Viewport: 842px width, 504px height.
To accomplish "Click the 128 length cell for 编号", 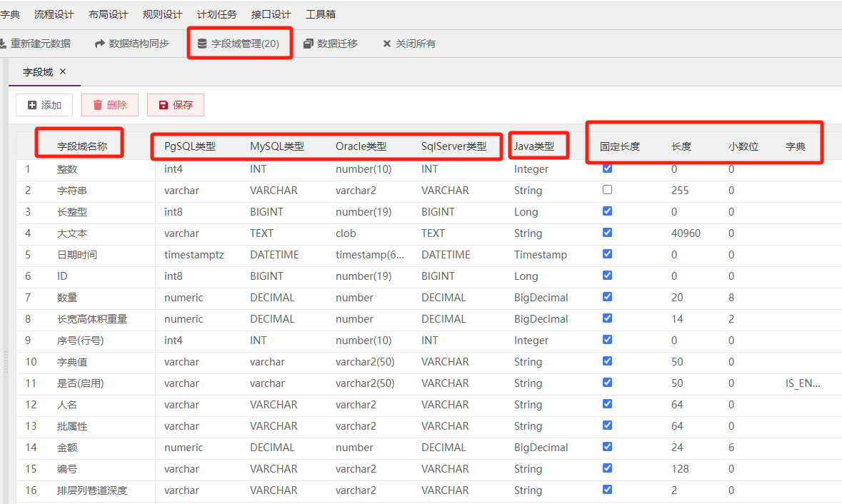I will tap(680, 468).
